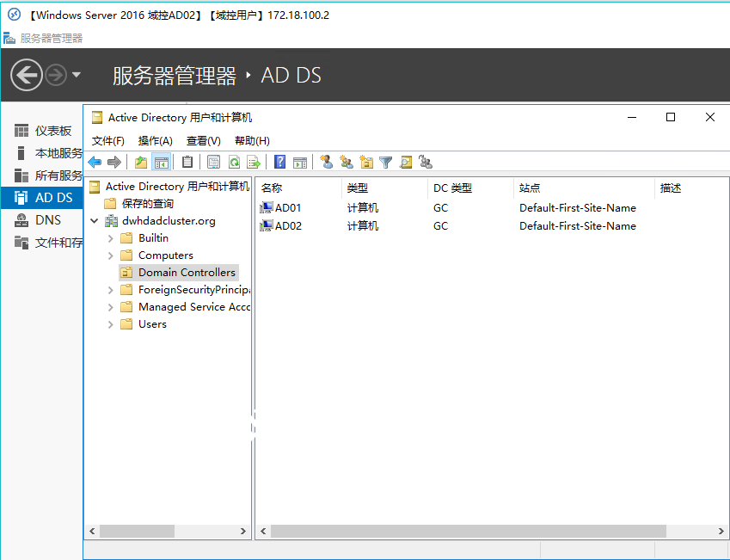Expand the Computers container

click(111, 255)
